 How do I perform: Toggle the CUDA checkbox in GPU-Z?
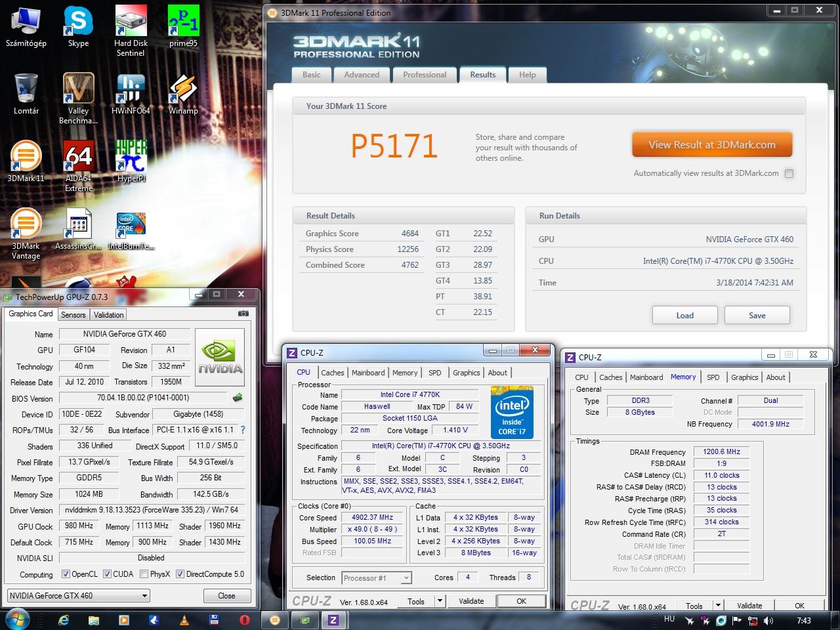108,574
